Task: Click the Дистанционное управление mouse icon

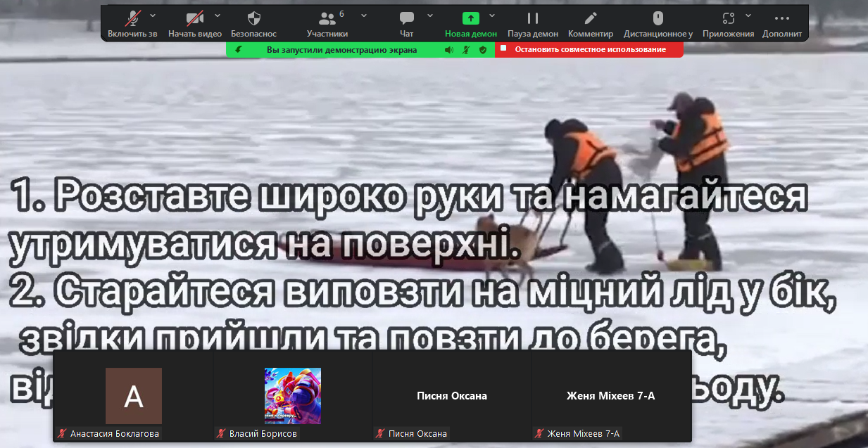Action: point(658,18)
